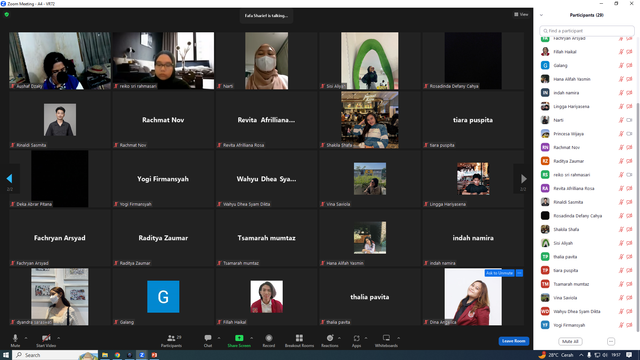Screen dimensions: 640x360
Task: Select Wahyu Dhea Syam Dikta in list
Action: point(586,311)
